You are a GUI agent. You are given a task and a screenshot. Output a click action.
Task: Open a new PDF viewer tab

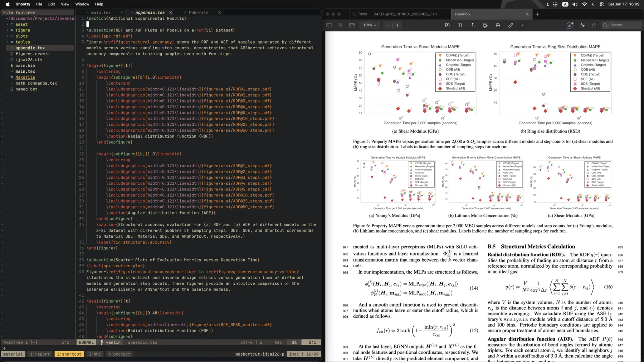[537, 14]
